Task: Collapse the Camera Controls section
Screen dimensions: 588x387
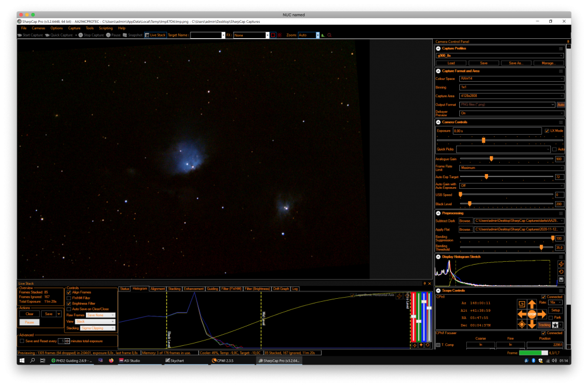Action: [x=438, y=122]
